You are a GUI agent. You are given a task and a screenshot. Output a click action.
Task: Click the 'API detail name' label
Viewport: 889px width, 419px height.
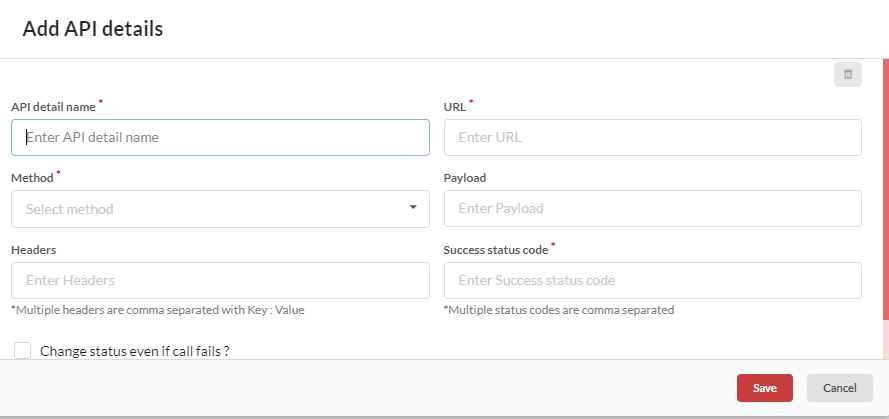point(53,107)
